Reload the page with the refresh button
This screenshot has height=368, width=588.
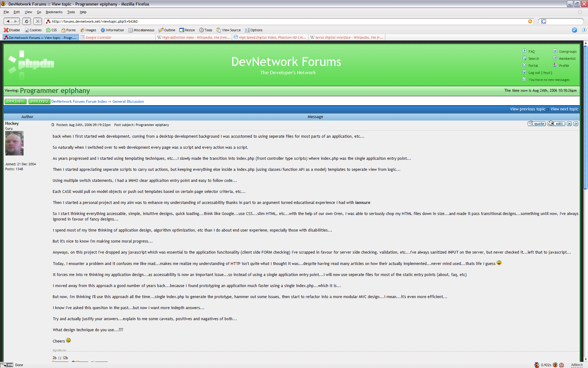coord(27,21)
